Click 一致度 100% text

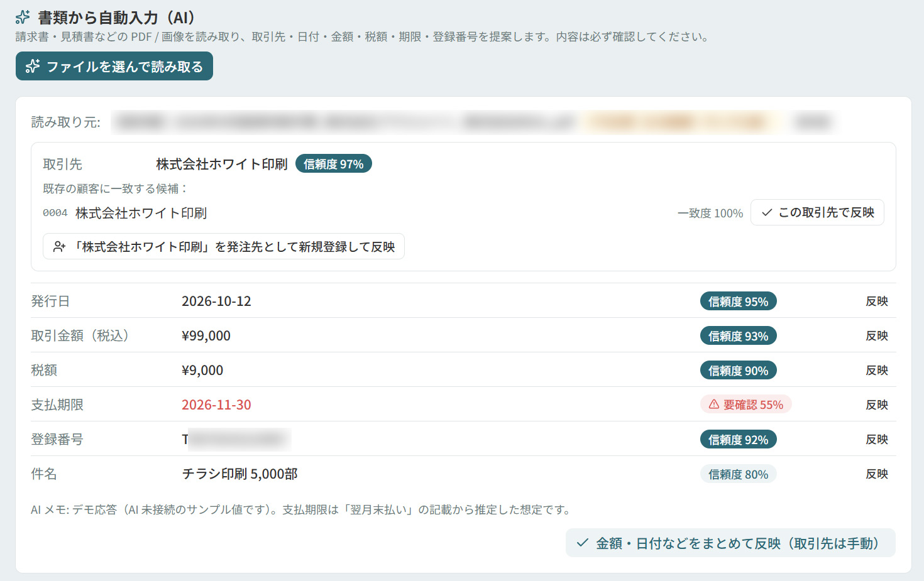[x=710, y=213]
